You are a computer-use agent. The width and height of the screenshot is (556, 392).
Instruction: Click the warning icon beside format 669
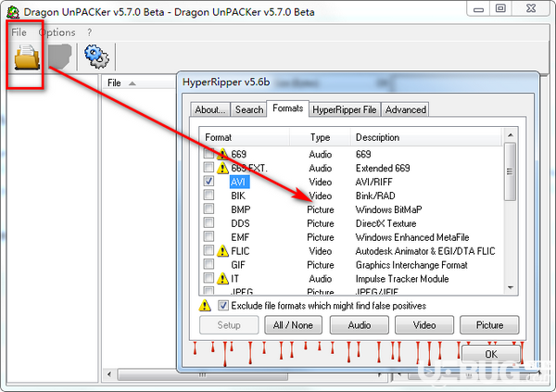pos(222,154)
